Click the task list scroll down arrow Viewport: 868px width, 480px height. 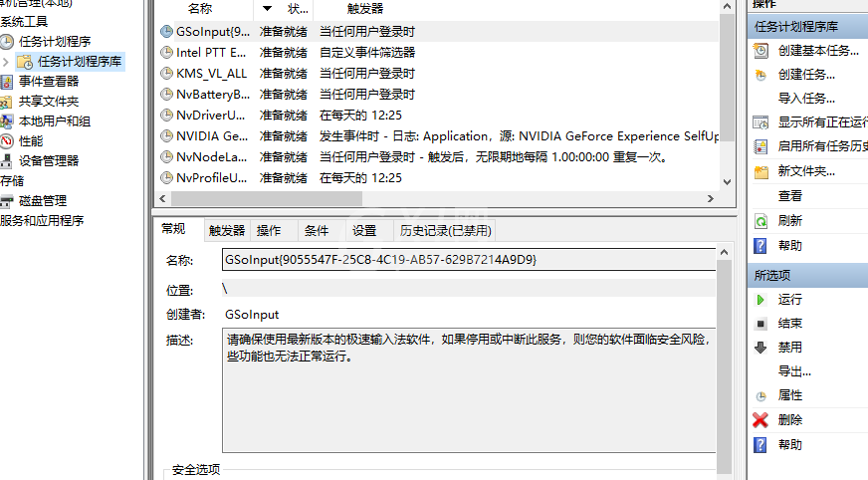tap(728, 182)
